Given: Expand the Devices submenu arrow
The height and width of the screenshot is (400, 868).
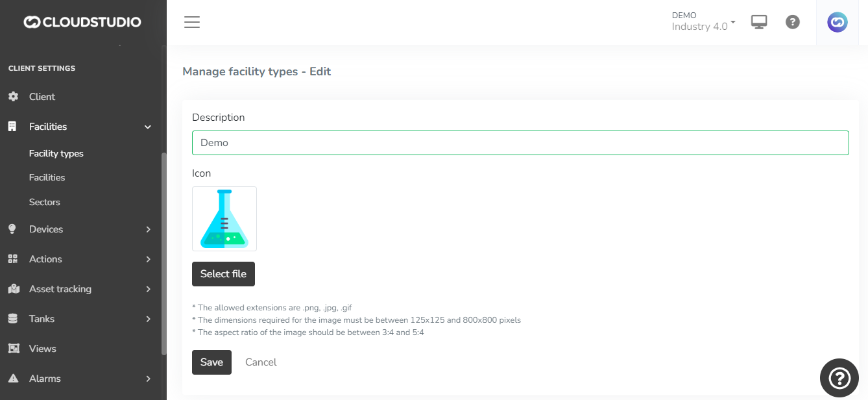Looking at the screenshot, I should pos(148,229).
